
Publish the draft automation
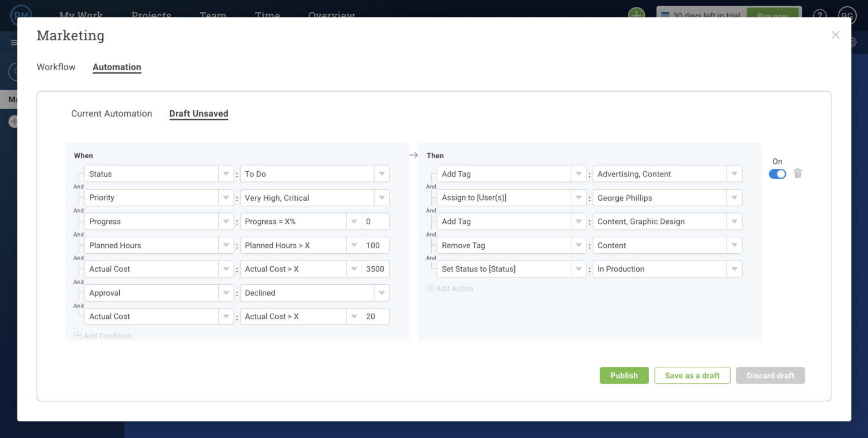[x=624, y=375]
